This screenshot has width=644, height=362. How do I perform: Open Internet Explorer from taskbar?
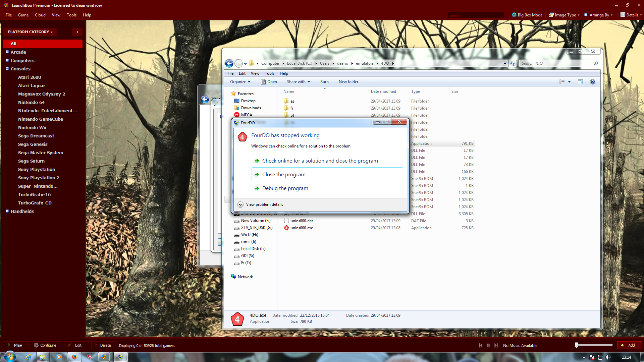click(x=28, y=357)
